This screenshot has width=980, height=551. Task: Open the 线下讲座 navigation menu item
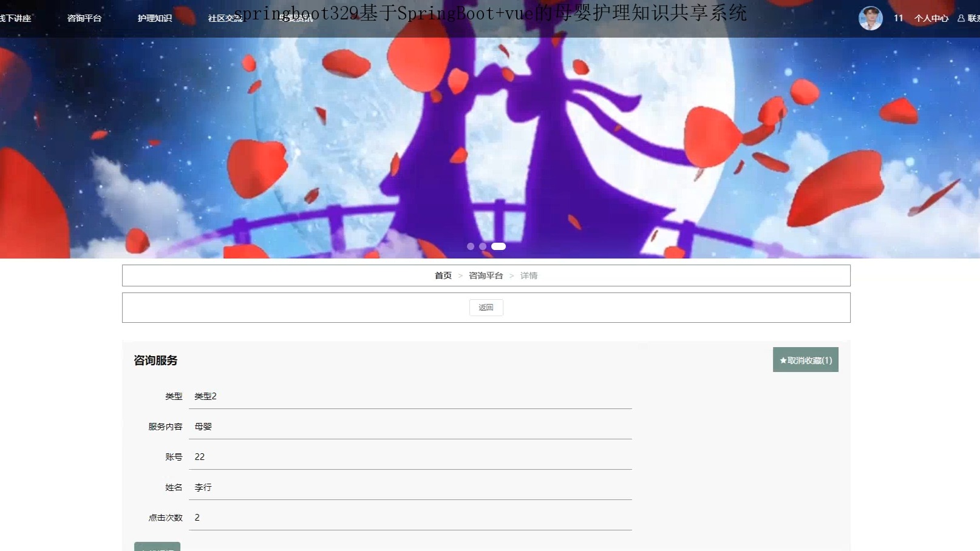pyautogui.click(x=15, y=18)
